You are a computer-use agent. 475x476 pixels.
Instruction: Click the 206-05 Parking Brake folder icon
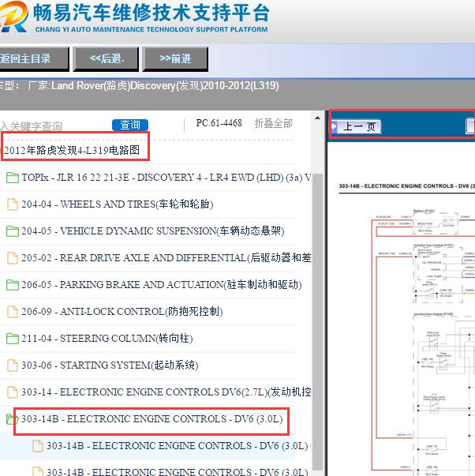[12, 285]
